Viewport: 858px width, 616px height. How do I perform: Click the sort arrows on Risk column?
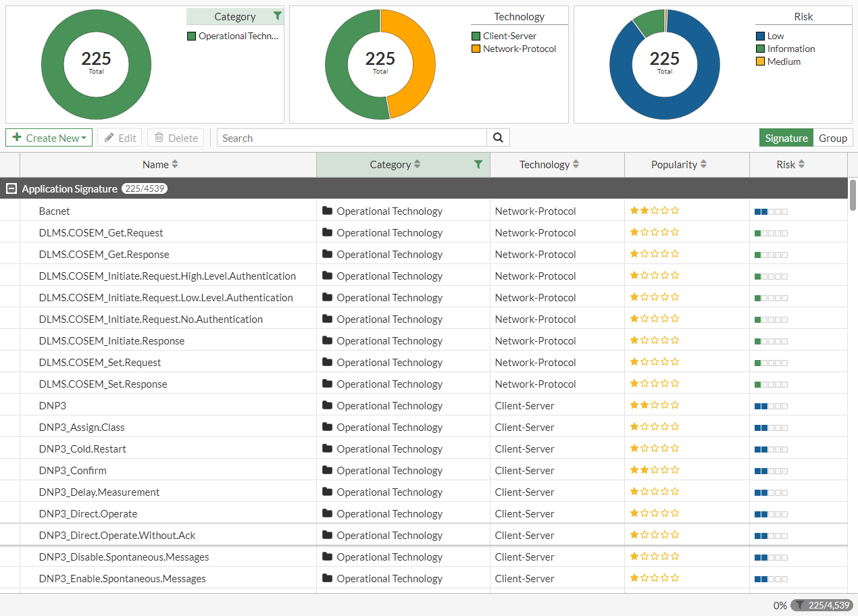[x=801, y=164]
